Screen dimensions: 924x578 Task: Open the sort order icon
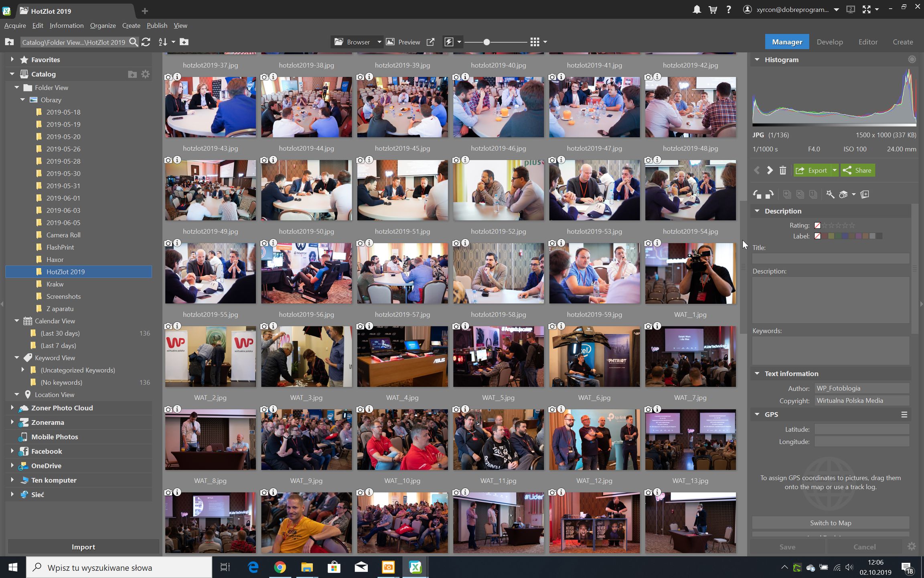click(163, 42)
